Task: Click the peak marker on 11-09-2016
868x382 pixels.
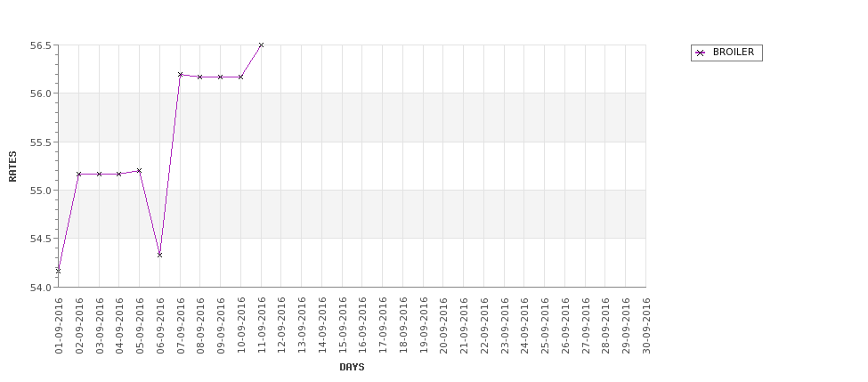Action: [x=261, y=45]
